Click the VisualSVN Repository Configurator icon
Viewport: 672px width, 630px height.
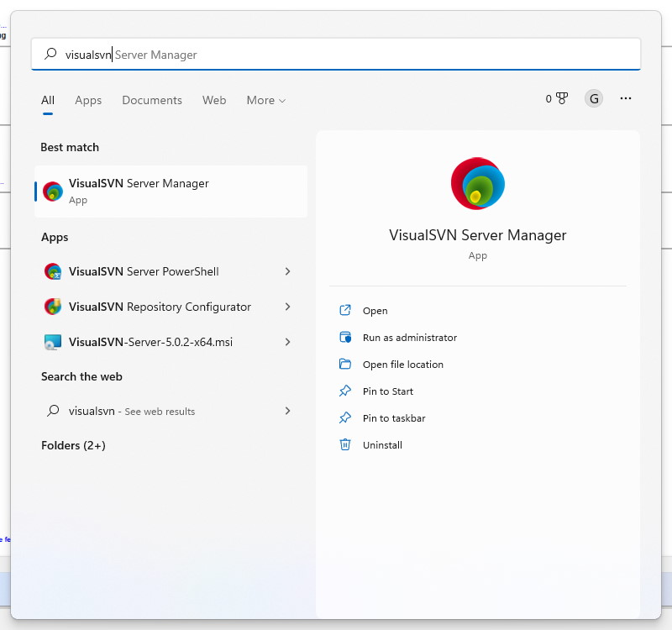[x=53, y=307]
